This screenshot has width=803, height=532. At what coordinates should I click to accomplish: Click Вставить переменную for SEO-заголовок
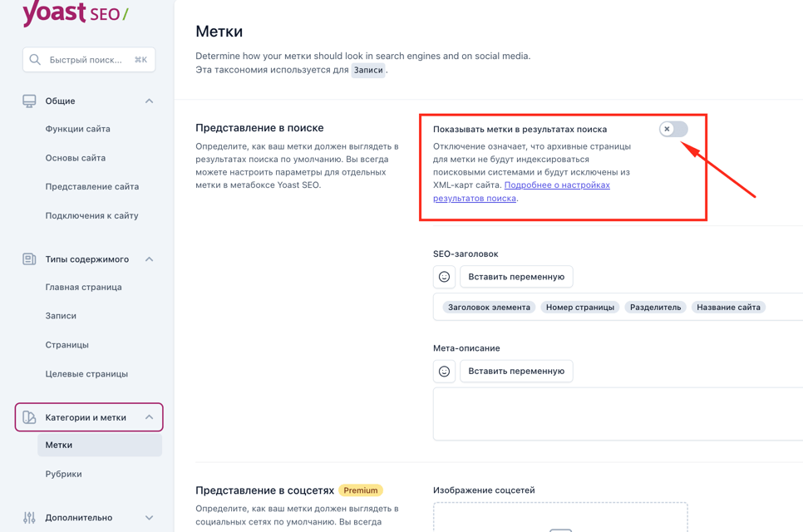516,277
